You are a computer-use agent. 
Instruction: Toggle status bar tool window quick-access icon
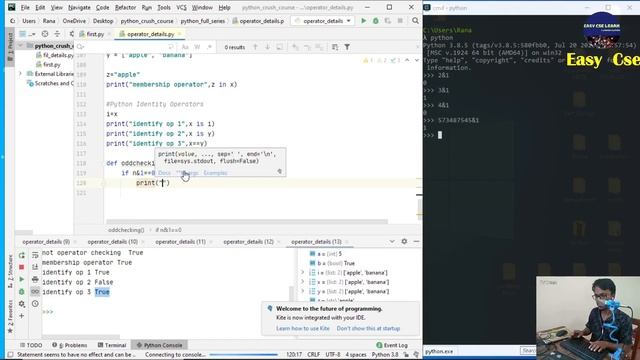pyautogui.click(x=10, y=355)
